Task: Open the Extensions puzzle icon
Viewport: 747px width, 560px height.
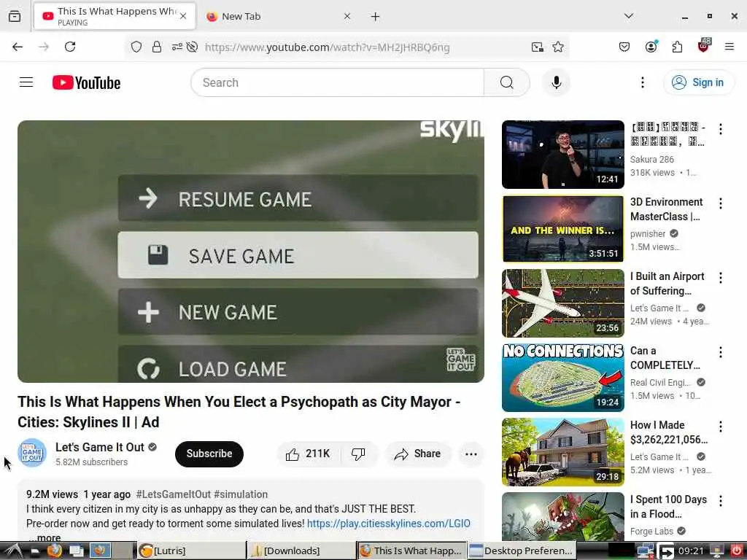Action: (x=677, y=47)
